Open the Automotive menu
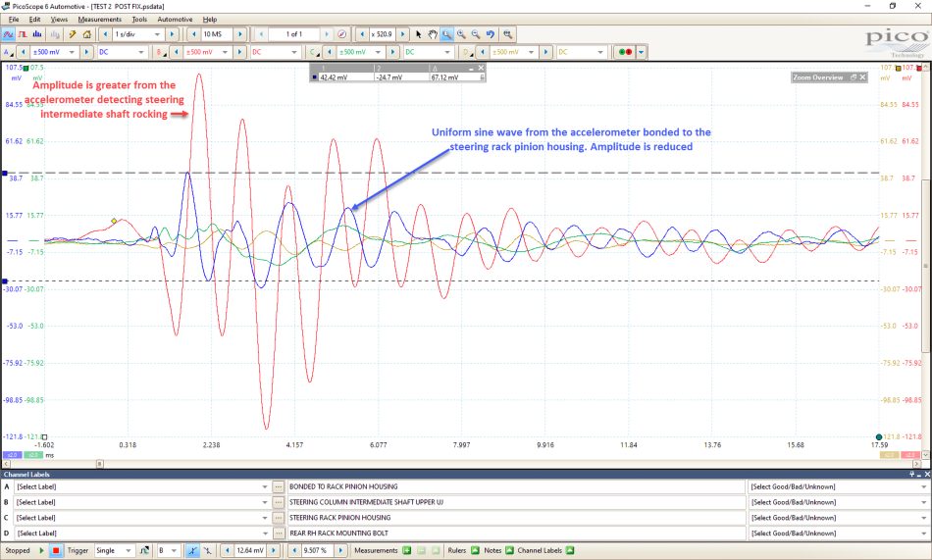The height and width of the screenshot is (560, 932). [175, 19]
